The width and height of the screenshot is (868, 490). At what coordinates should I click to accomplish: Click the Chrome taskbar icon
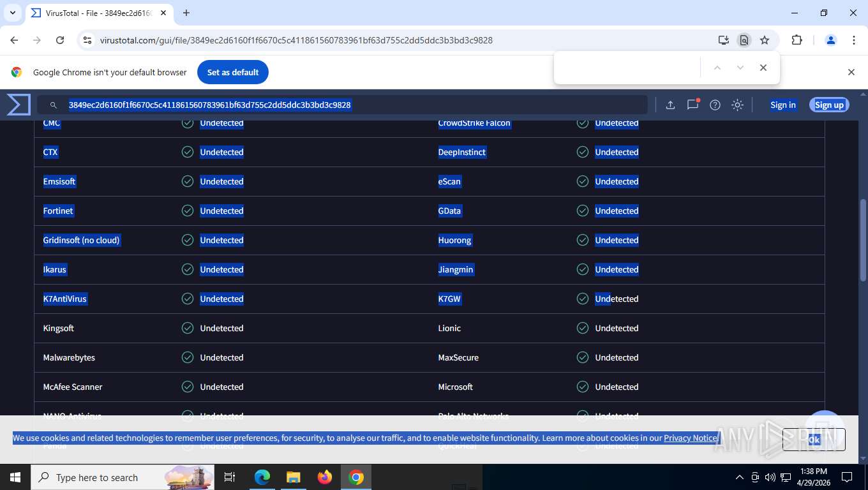coord(356,477)
